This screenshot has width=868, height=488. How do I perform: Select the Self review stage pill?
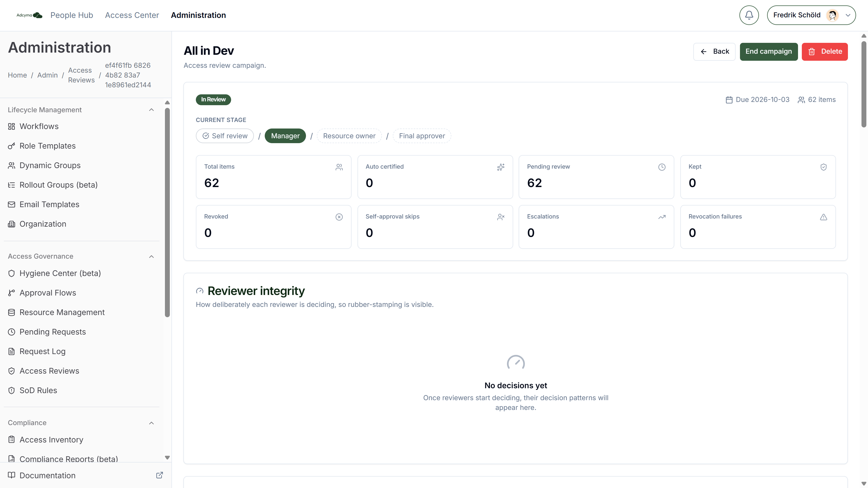[x=225, y=136]
